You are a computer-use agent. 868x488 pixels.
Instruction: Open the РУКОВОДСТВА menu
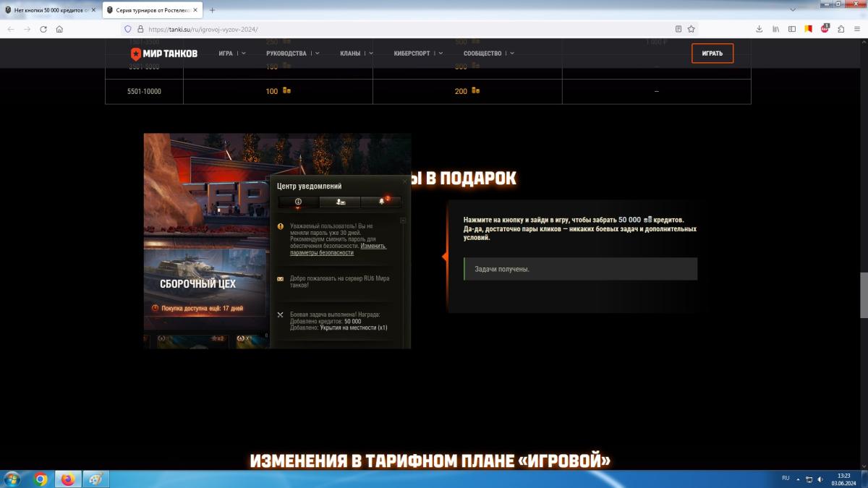coord(286,53)
